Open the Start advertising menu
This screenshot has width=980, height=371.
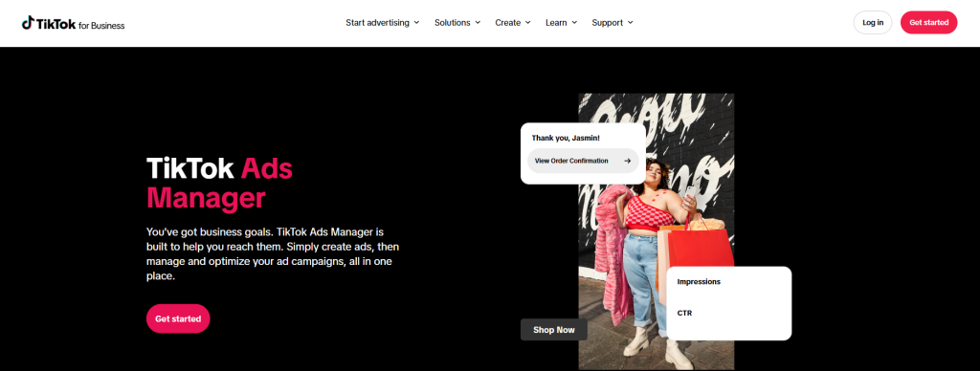pyautogui.click(x=383, y=23)
